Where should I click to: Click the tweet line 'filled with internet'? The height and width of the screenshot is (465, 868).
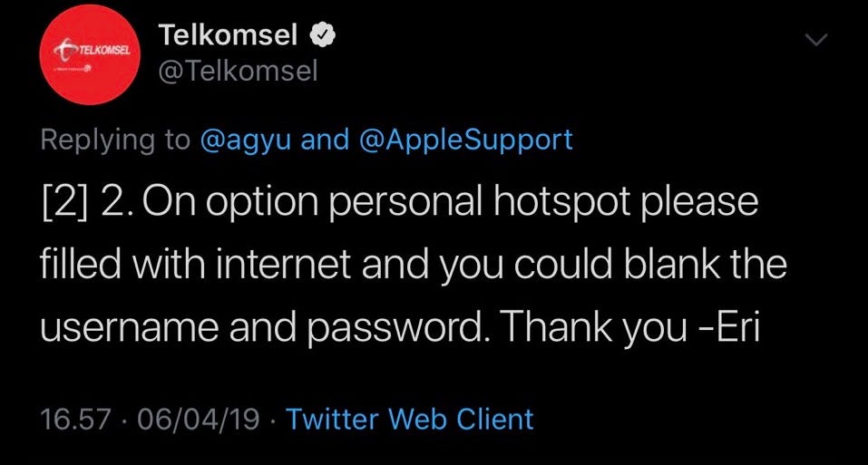(413, 265)
